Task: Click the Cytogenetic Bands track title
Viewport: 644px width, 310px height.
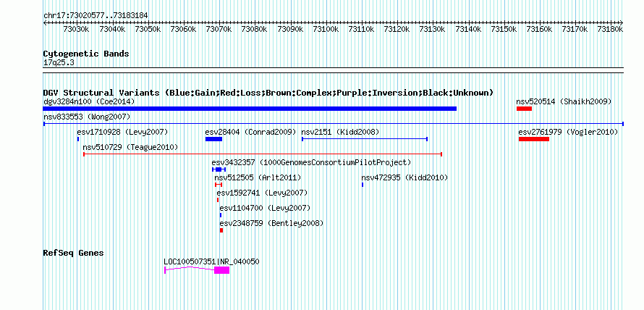Action: click(x=86, y=54)
